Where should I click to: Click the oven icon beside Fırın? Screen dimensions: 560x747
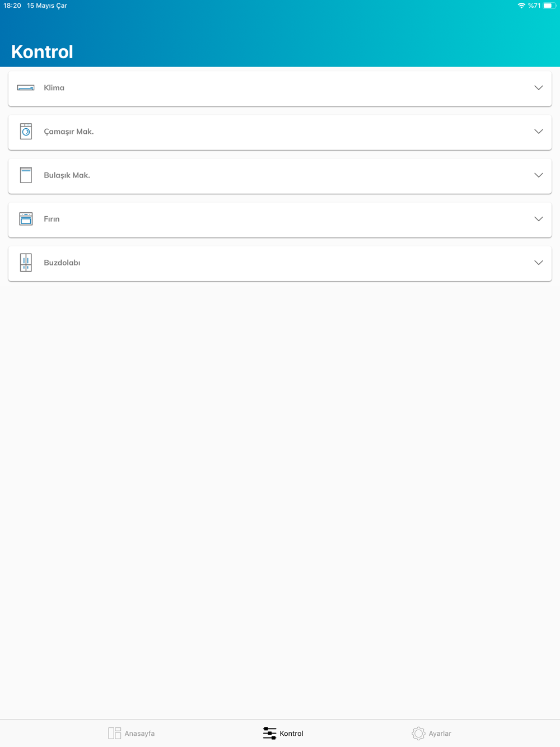click(x=26, y=219)
